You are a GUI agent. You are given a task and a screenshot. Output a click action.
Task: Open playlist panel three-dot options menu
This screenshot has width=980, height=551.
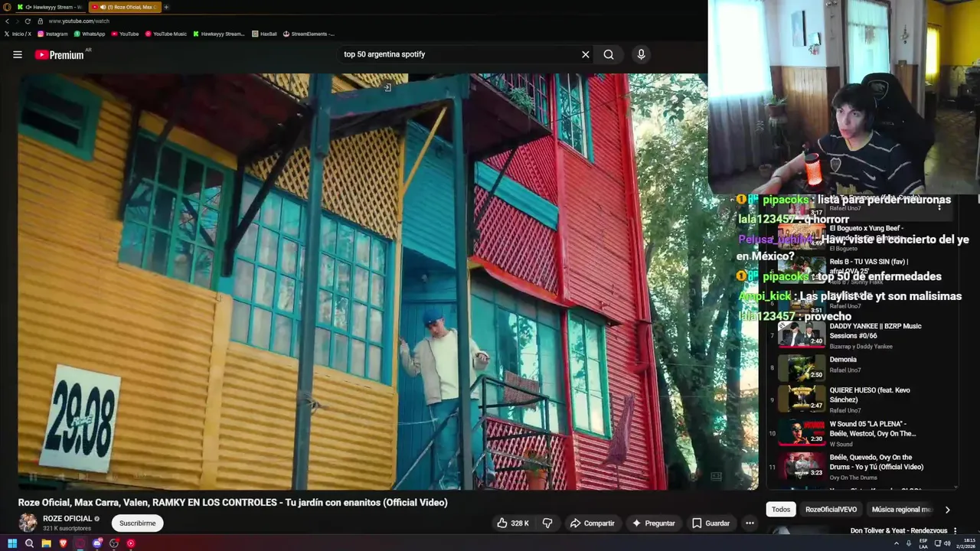point(939,207)
